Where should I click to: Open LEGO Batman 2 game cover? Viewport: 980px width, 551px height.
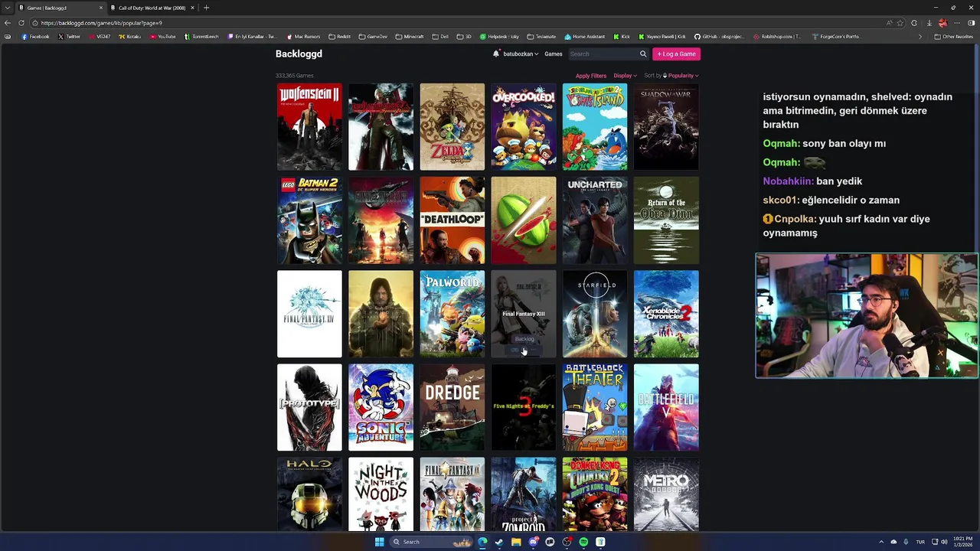pyautogui.click(x=309, y=220)
